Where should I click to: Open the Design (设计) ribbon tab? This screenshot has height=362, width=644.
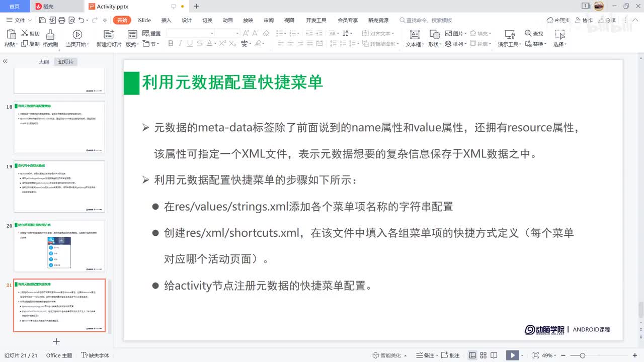[x=187, y=20]
